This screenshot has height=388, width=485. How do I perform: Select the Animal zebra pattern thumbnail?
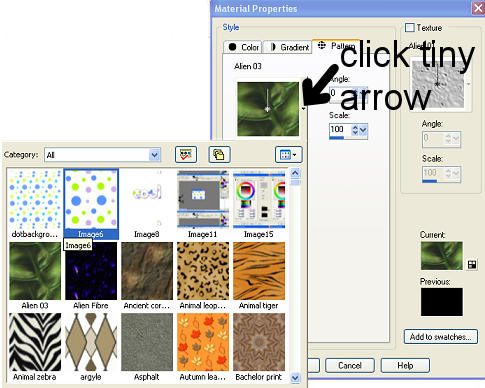coord(35,342)
